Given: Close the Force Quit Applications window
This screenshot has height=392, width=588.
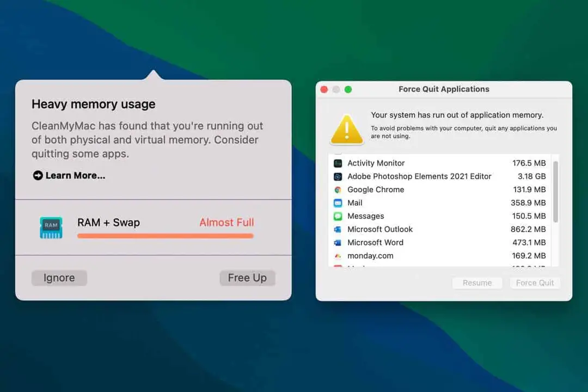Looking at the screenshot, I should tap(324, 89).
